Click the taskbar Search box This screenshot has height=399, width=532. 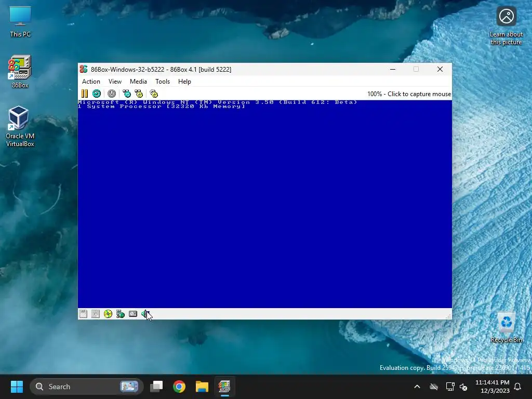tap(87, 387)
